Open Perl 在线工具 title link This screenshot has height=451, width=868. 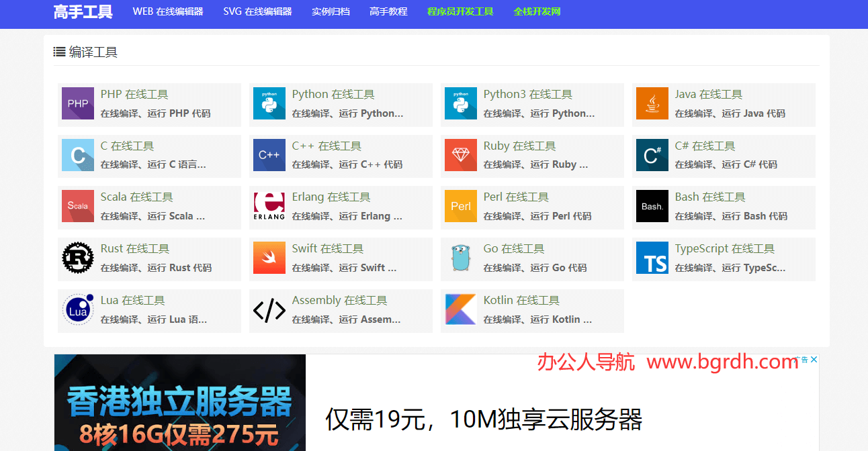click(516, 197)
